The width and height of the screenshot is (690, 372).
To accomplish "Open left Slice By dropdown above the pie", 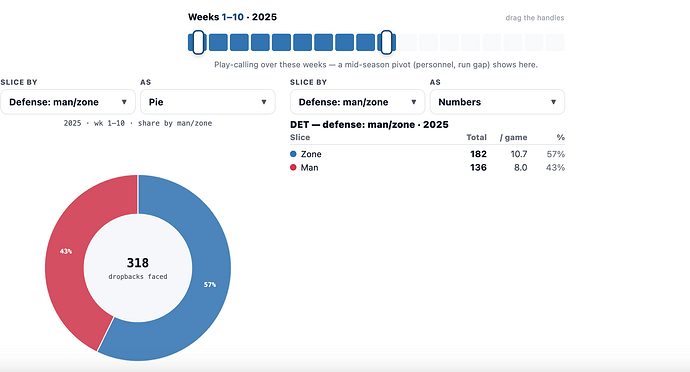I will (x=68, y=102).
